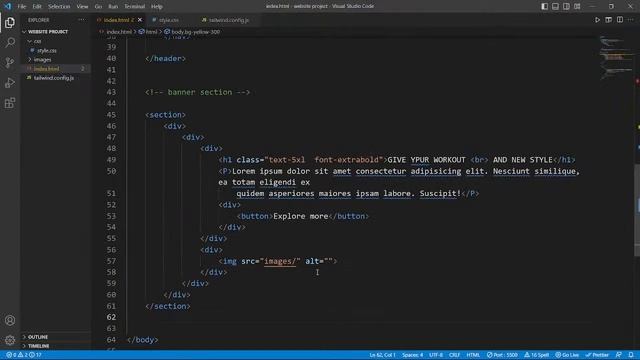This screenshot has height=360, width=640.
Task: Click the "Explore more" button text in code
Action: (x=300, y=216)
